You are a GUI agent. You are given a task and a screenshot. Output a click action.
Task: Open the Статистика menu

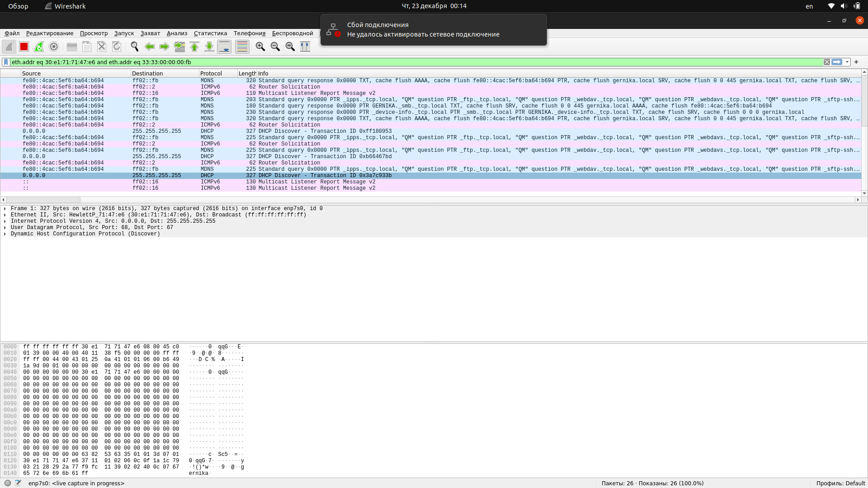tap(211, 33)
